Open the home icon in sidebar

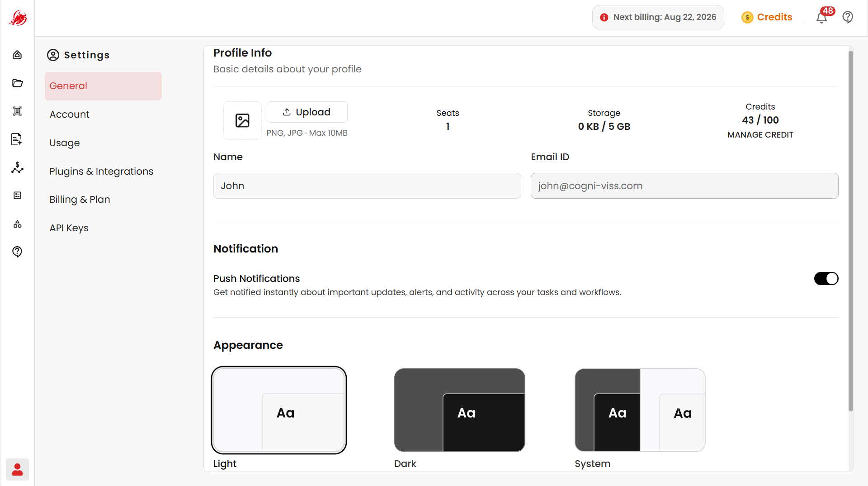(17, 55)
